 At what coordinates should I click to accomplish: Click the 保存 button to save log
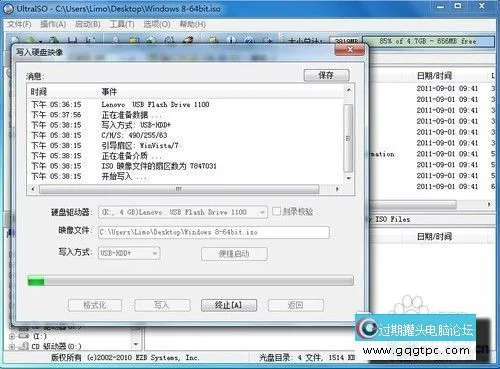(x=326, y=75)
